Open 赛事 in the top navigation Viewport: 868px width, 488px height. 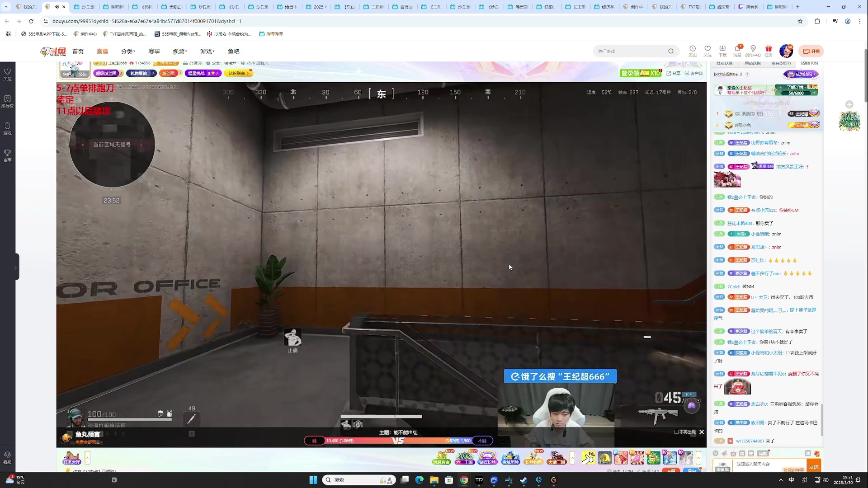(x=154, y=52)
